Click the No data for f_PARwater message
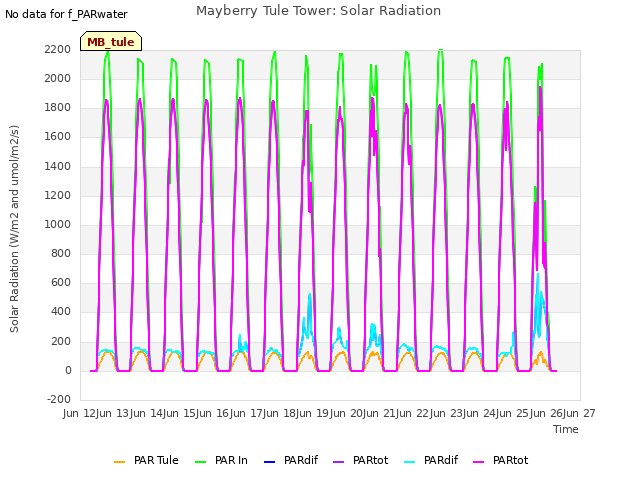This screenshot has width=640, height=480. point(66,14)
